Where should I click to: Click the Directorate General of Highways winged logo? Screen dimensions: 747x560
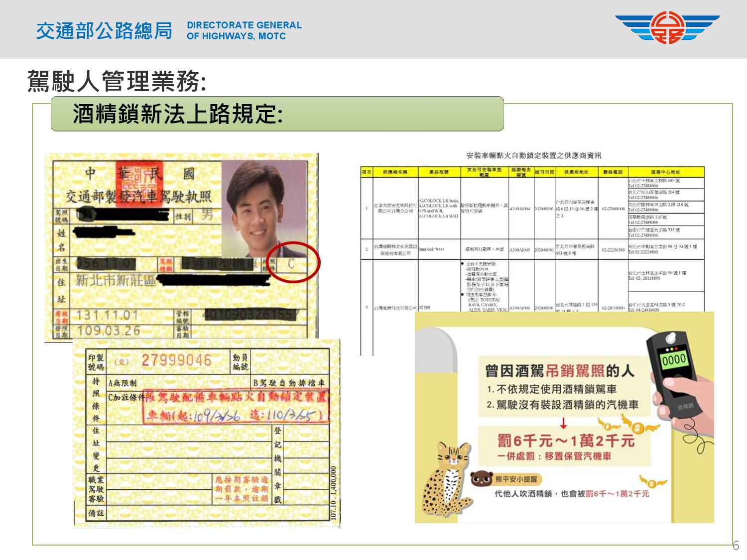[x=667, y=29]
